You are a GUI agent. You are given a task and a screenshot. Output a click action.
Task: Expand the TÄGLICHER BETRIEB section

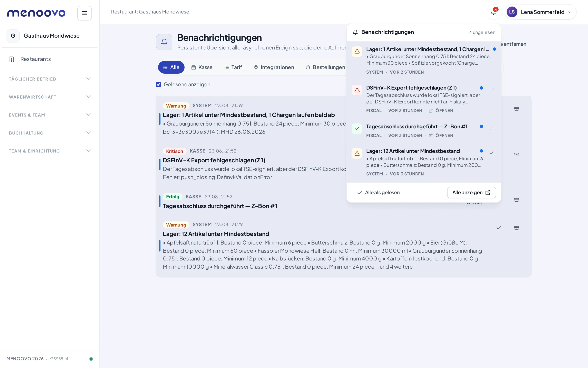coord(50,79)
